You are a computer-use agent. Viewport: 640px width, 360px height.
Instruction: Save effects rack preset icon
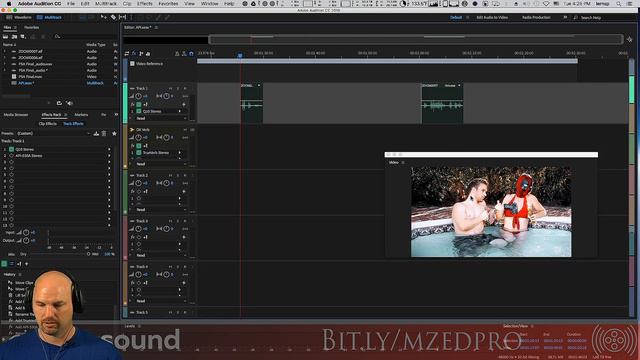click(96, 133)
